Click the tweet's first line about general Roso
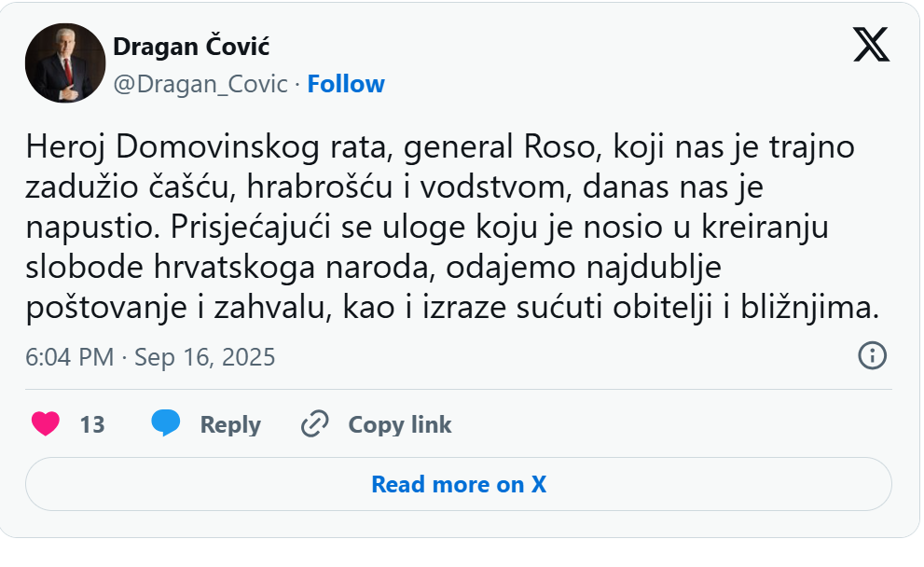 [441, 147]
